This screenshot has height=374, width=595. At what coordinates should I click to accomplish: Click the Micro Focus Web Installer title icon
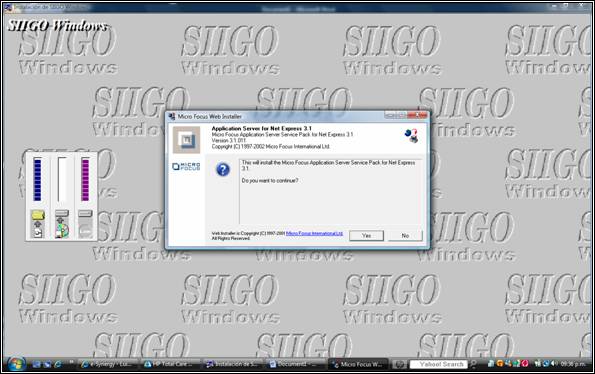point(172,116)
